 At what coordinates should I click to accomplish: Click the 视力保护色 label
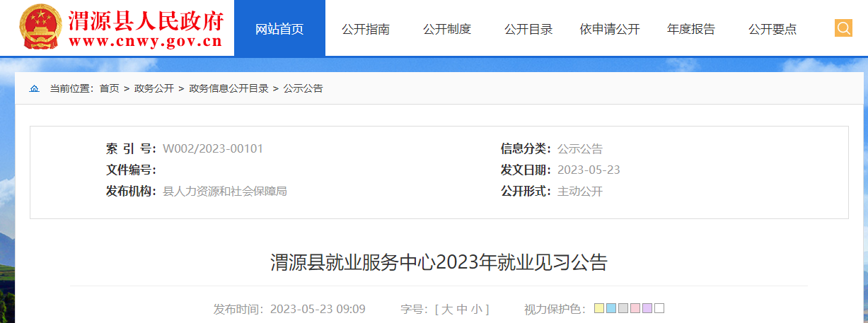pyautogui.click(x=555, y=310)
